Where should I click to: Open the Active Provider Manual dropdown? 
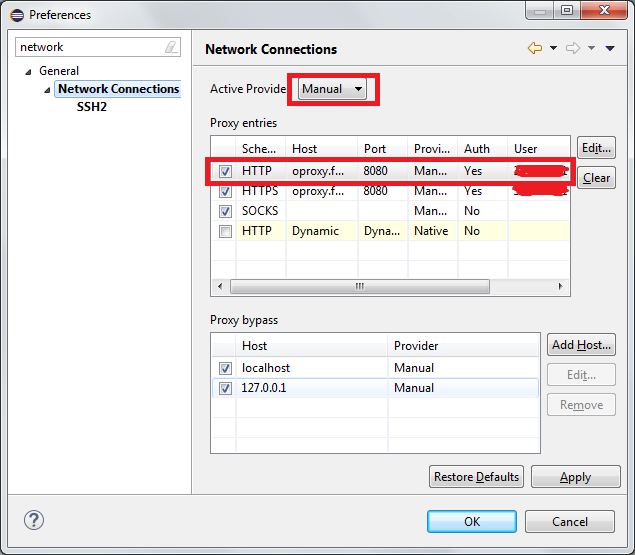tap(332, 89)
